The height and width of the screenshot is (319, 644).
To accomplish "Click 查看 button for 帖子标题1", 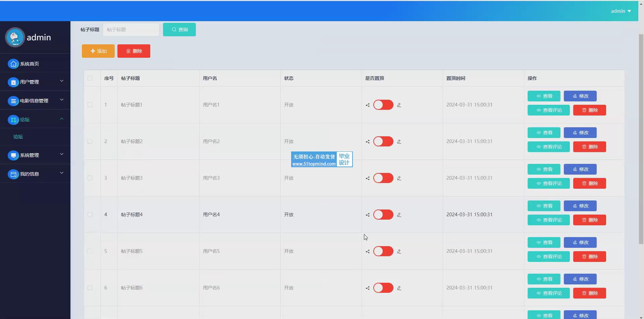I will (x=544, y=96).
